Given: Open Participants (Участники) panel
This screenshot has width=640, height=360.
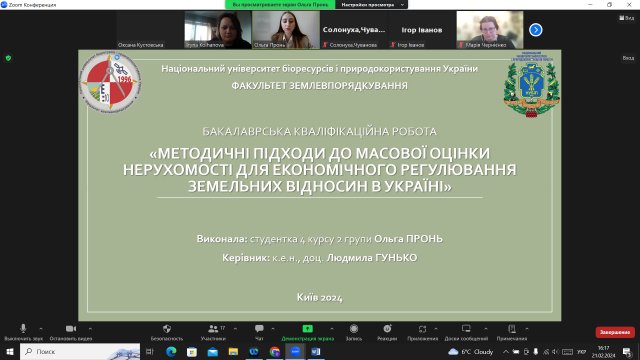Looking at the screenshot, I should click(x=213, y=332).
